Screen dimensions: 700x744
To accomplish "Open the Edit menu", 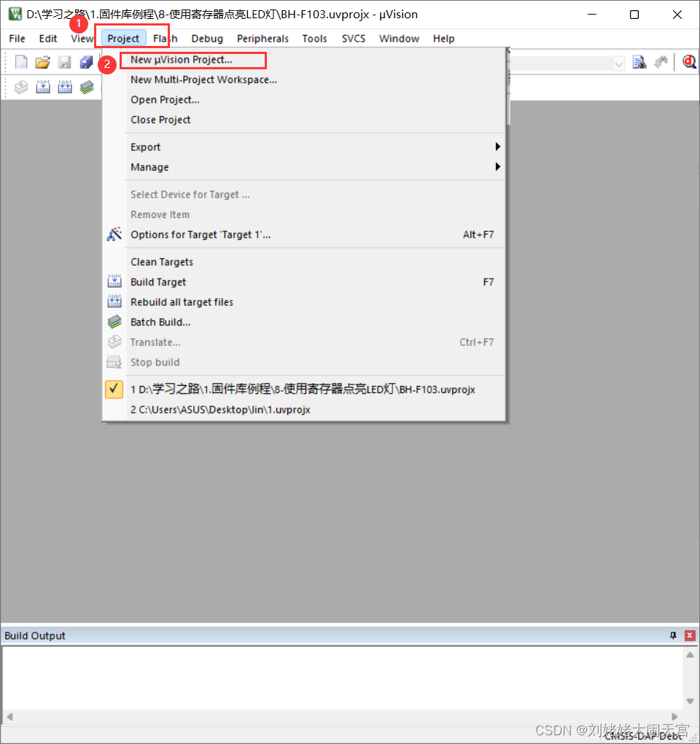I will 48,39.
